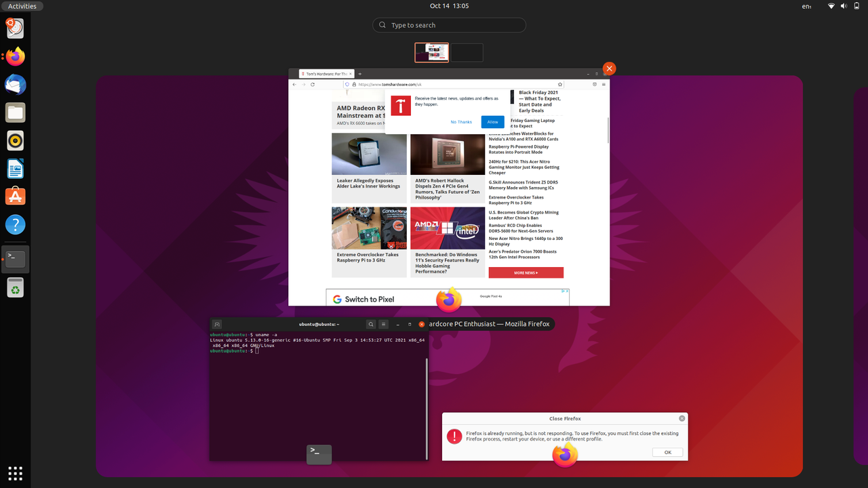
Task: Close the Firefox window with orange X
Action: tap(609, 68)
